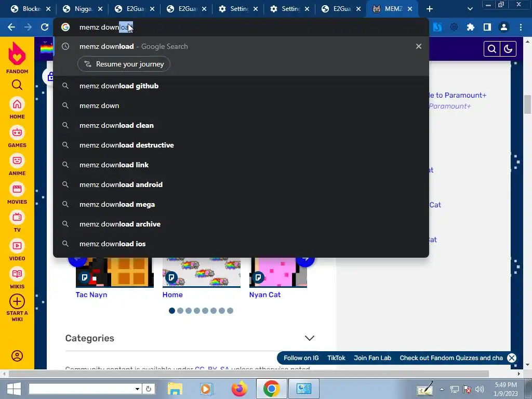The width and height of the screenshot is (532, 399).
Task: Click the Home carousel thumbnail image
Action: 202,272
